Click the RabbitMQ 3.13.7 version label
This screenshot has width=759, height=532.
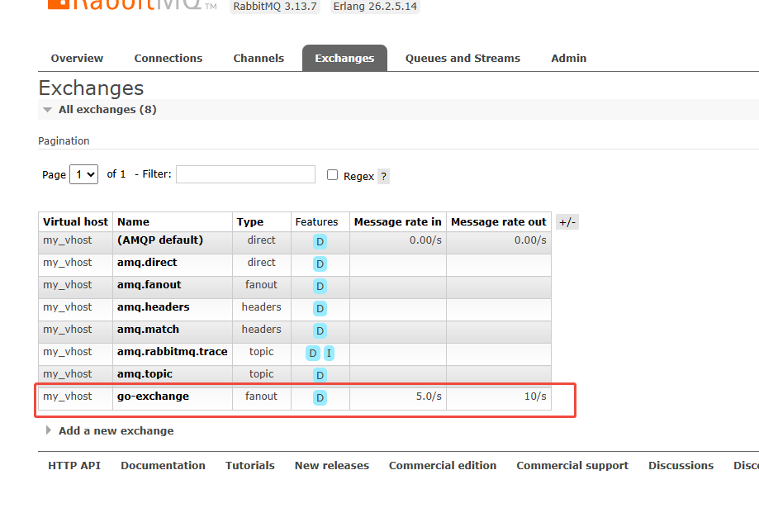[275, 7]
